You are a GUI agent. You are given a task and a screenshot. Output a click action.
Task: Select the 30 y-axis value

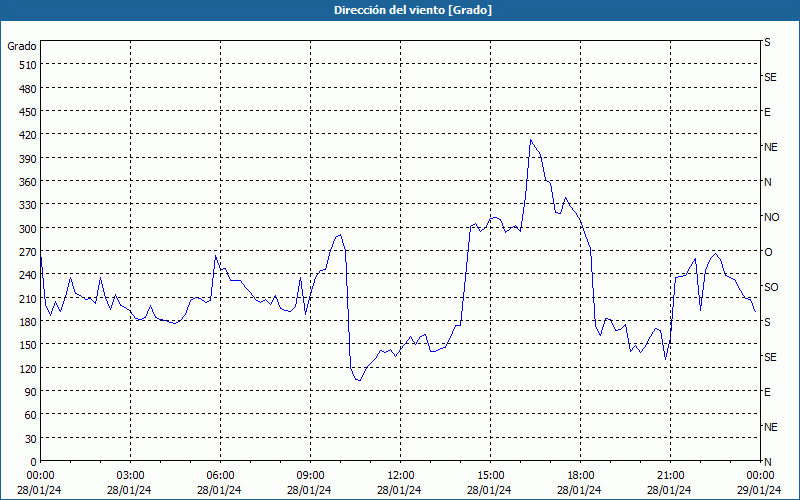click(31, 439)
